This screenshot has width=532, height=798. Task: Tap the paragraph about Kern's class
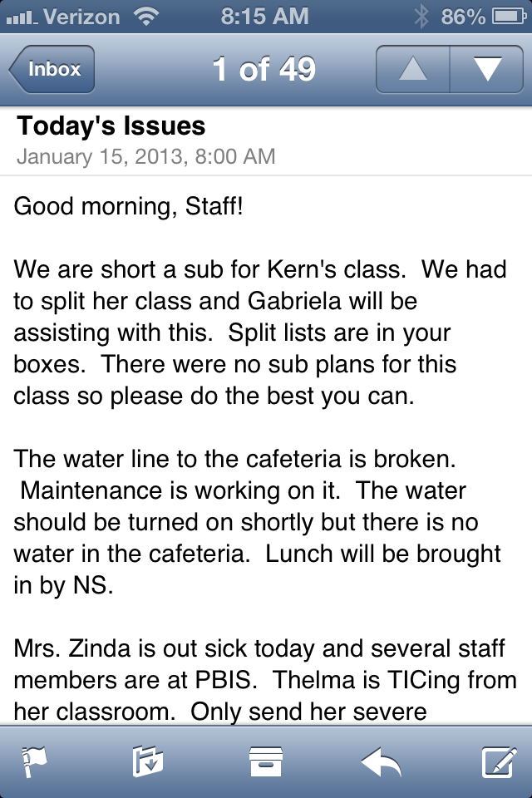(260, 332)
